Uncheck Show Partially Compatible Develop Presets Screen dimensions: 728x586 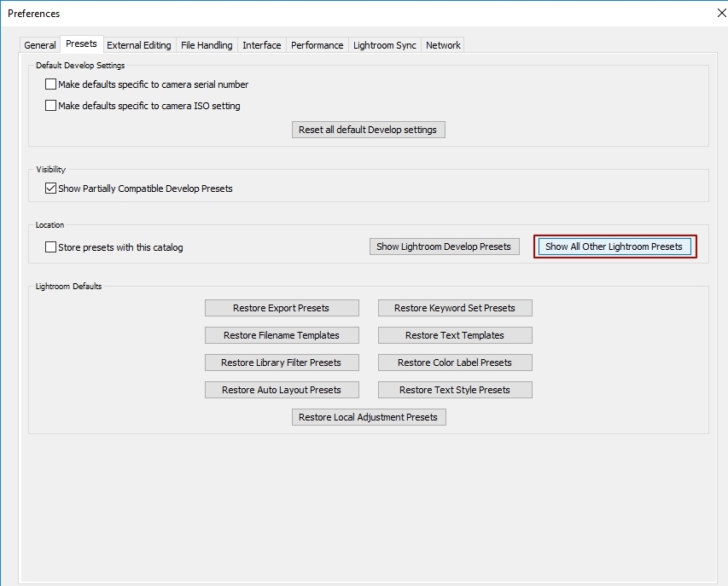(51, 188)
